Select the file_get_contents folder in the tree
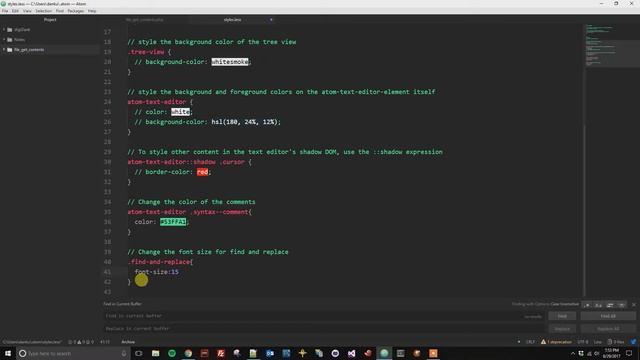This screenshot has width=640, height=360. tap(29, 49)
